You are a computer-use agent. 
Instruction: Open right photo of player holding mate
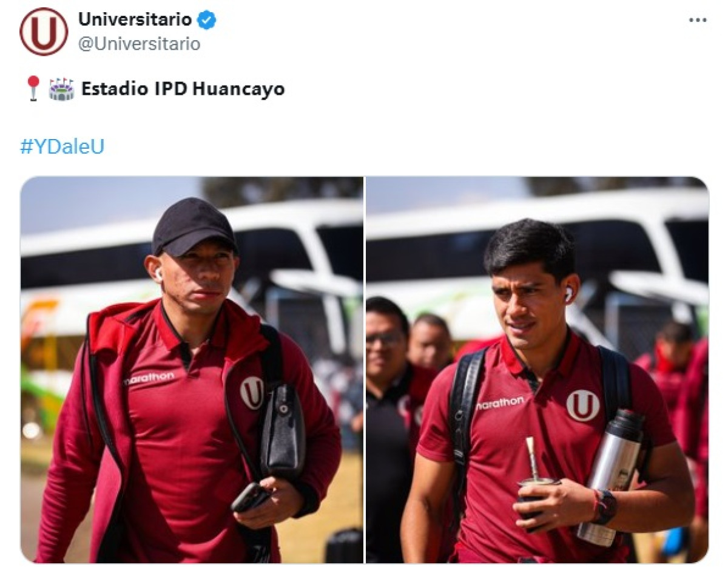[x=537, y=370]
